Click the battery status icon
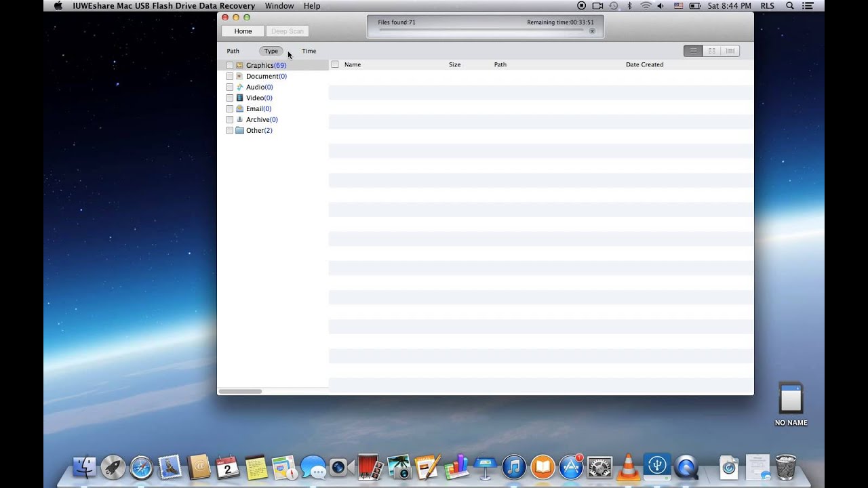Image resolution: width=868 pixels, height=488 pixels. coord(695,5)
